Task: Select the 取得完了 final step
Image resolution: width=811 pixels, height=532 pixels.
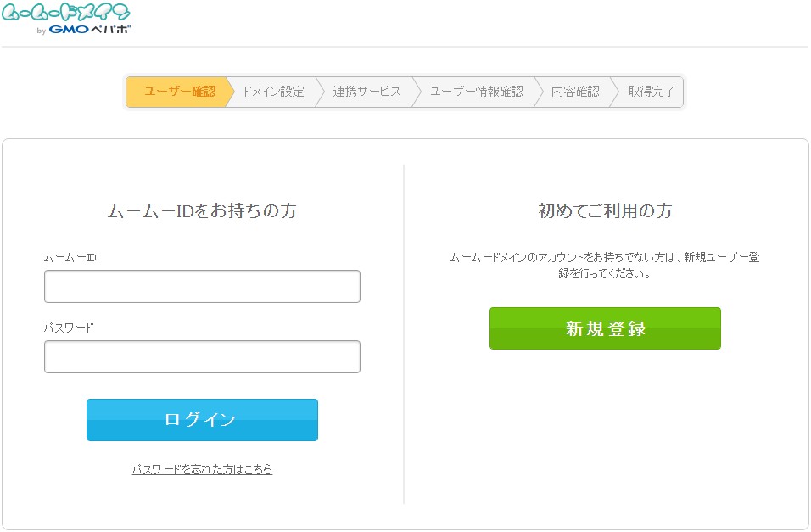Action: coord(652,91)
